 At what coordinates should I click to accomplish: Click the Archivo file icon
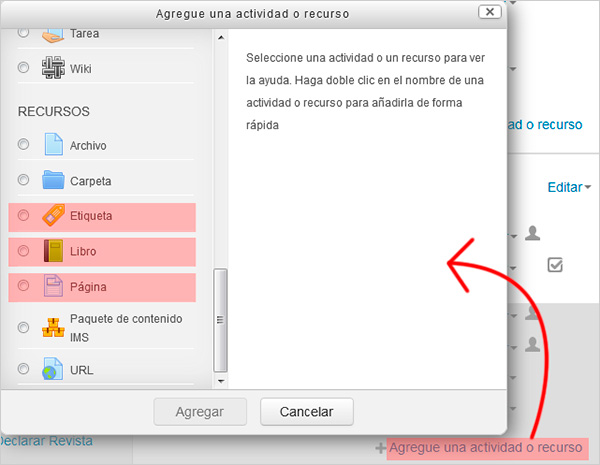[53, 145]
